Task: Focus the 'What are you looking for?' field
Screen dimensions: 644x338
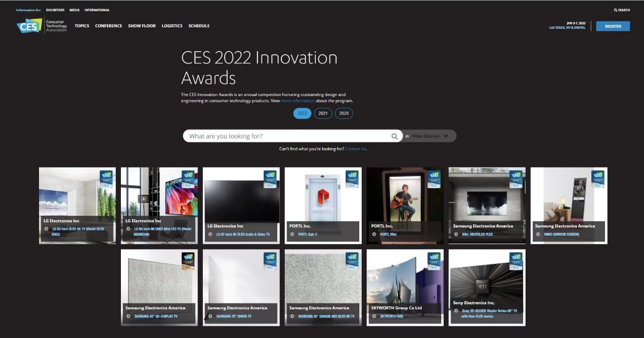Action: 288,136
